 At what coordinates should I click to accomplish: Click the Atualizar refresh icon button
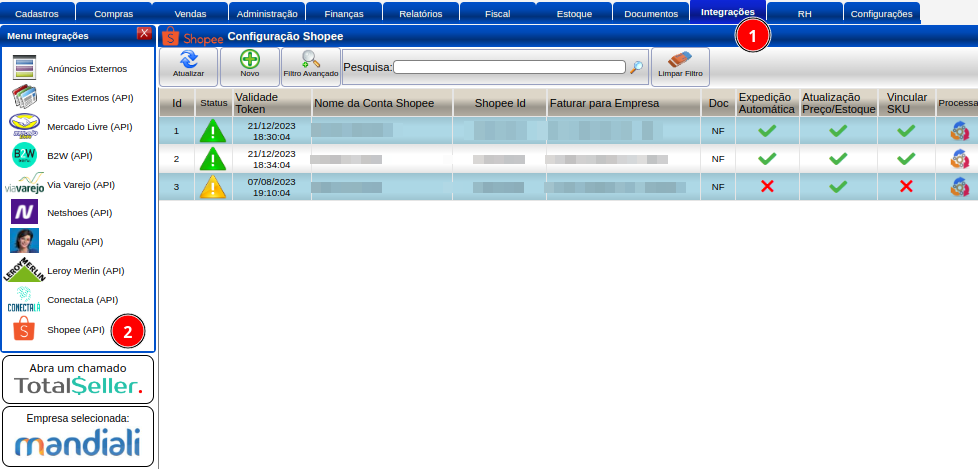[x=188, y=67]
